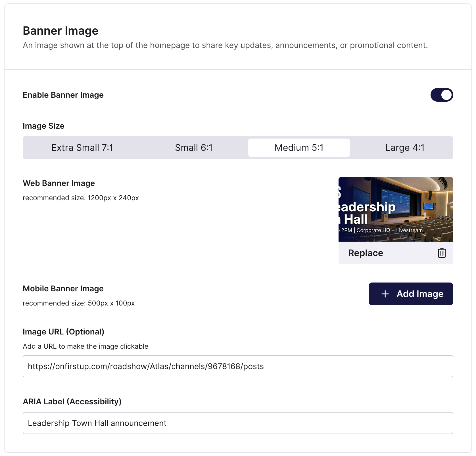The width and height of the screenshot is (476, 456).
Task: Open the Leadership Town Hall banner thumbnail
Action: point(396,209)
